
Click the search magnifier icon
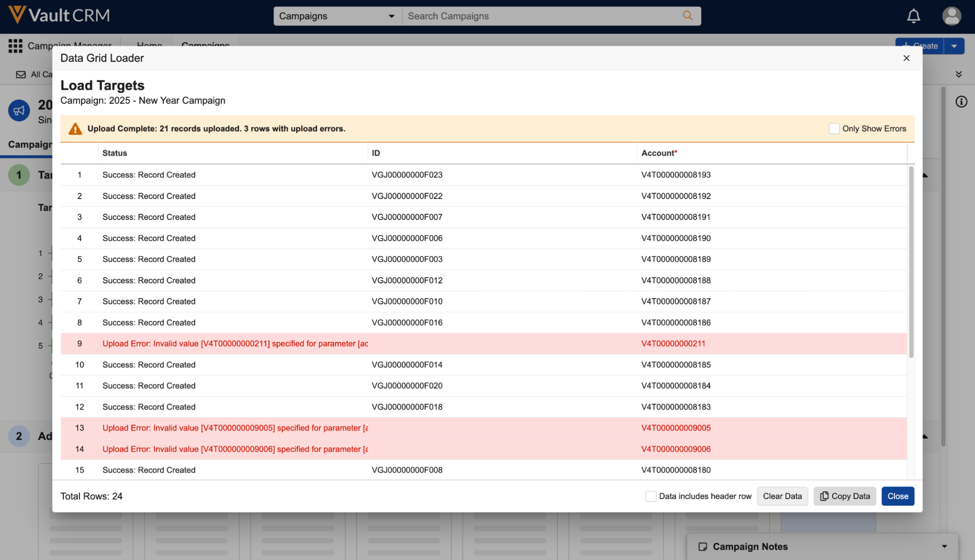[x=687, y=16]
